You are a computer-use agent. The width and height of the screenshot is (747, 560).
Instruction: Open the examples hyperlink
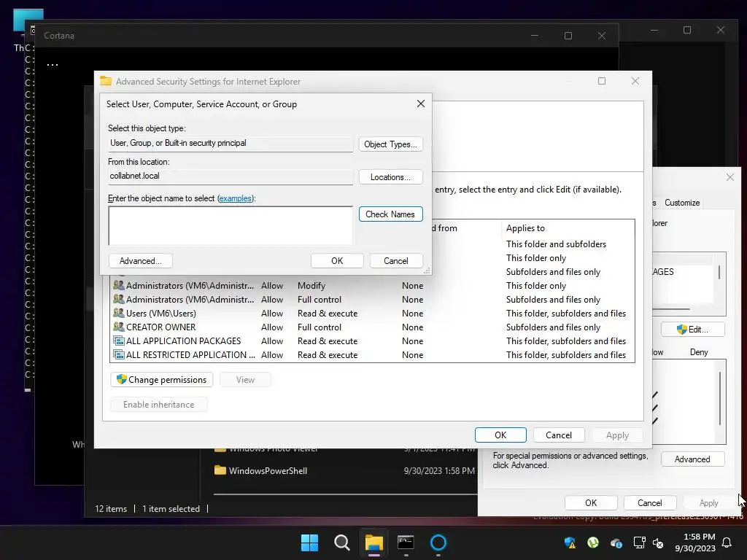236,198
